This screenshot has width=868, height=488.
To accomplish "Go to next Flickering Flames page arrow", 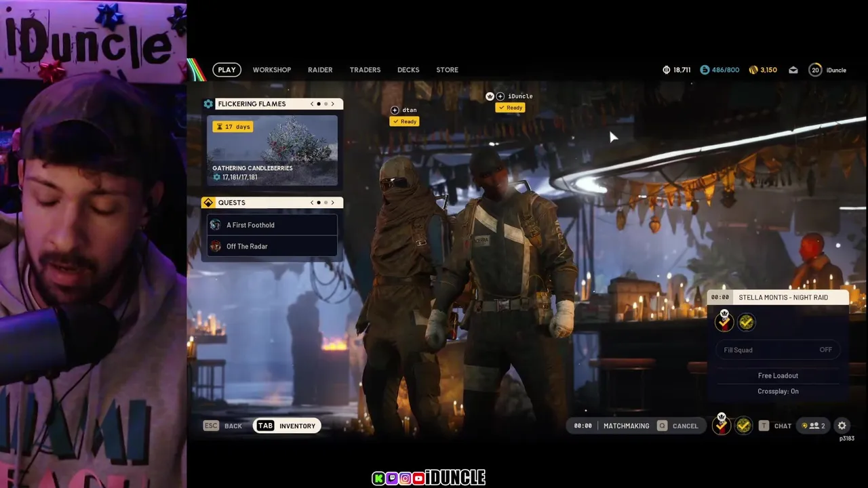I will 332,104.
